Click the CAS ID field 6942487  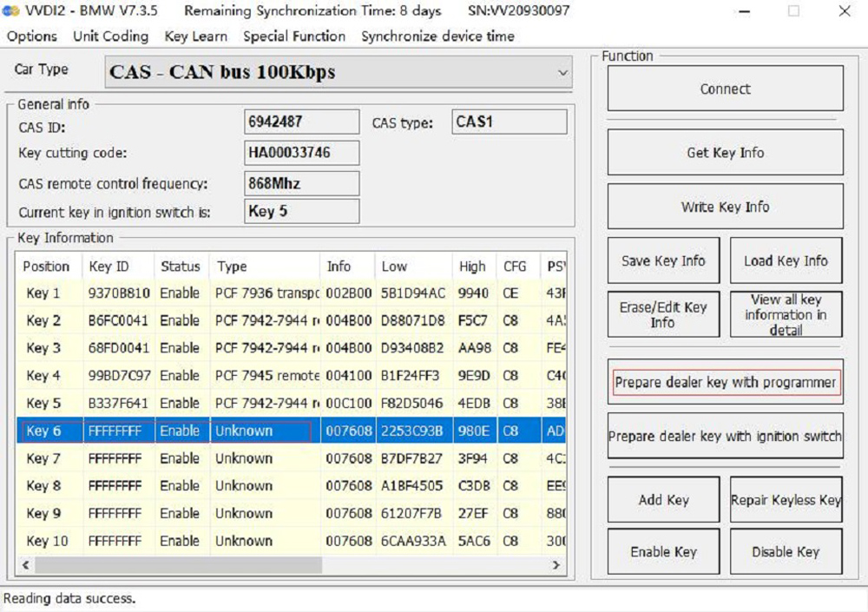[x=302, y=122]
